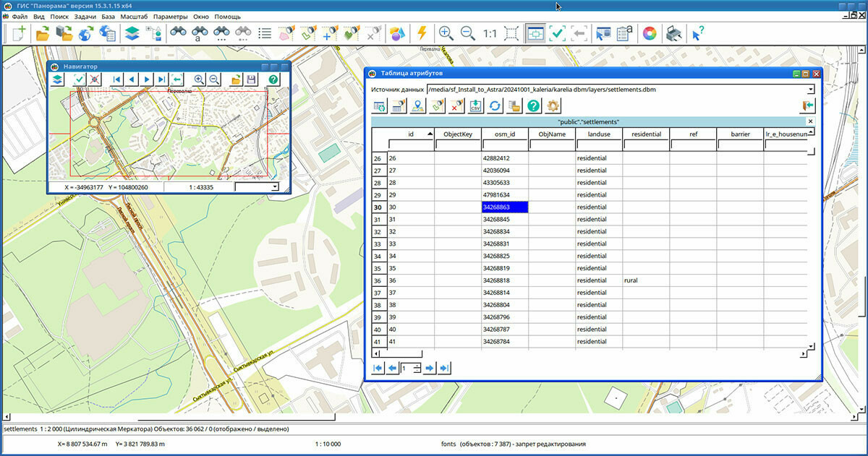Viewport: 868px width, 456px height.
Task: Click the 1:1 scale button
Action: 490,33
